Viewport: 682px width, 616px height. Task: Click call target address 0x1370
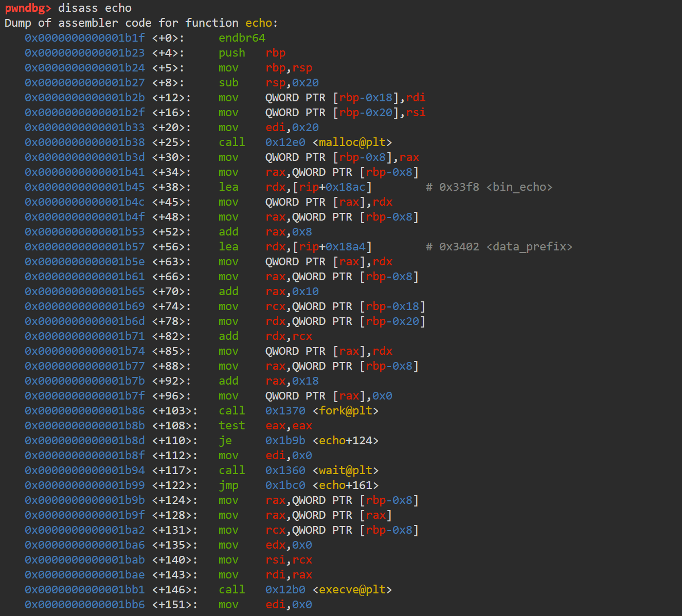tap(285, 411)
